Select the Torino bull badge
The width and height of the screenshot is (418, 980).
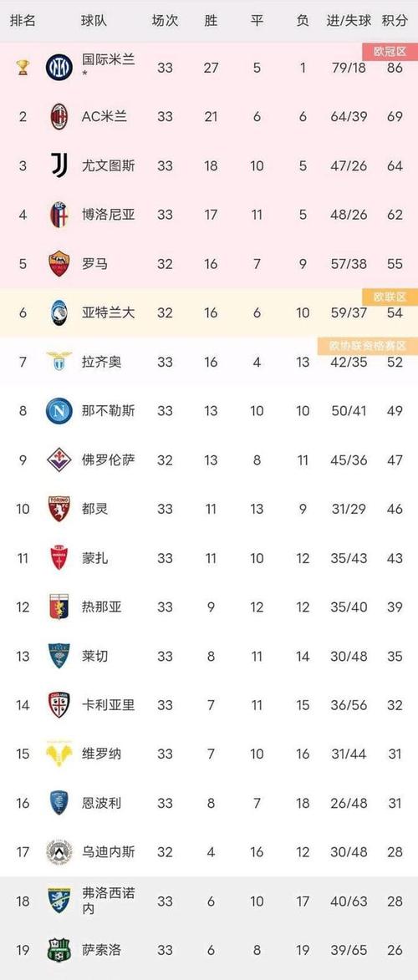(x=59, y=509)
